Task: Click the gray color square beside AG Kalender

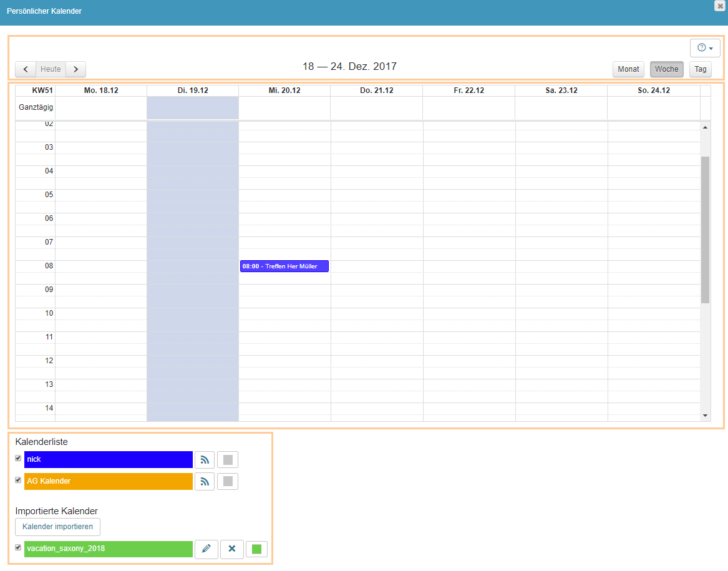Action: [x=228, y=481]
